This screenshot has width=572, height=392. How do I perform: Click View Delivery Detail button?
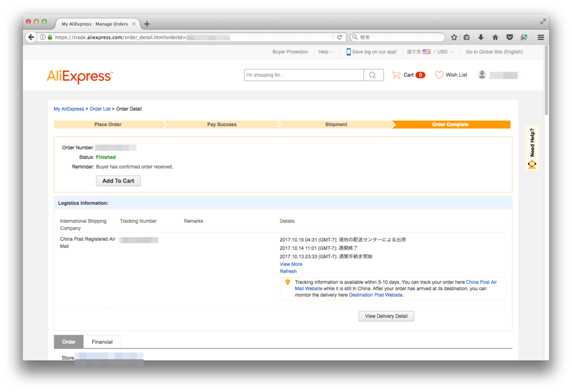[x=386, y=316]
